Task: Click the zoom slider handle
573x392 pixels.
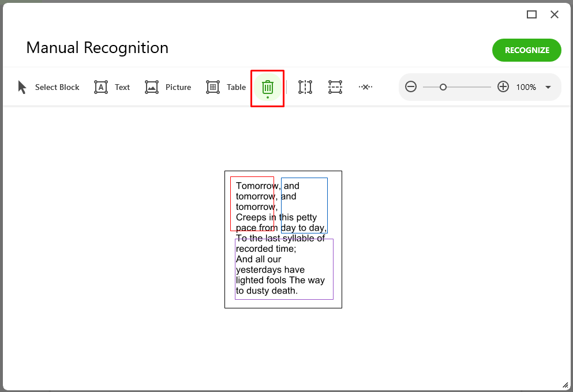Action: [x=443, y=87]
